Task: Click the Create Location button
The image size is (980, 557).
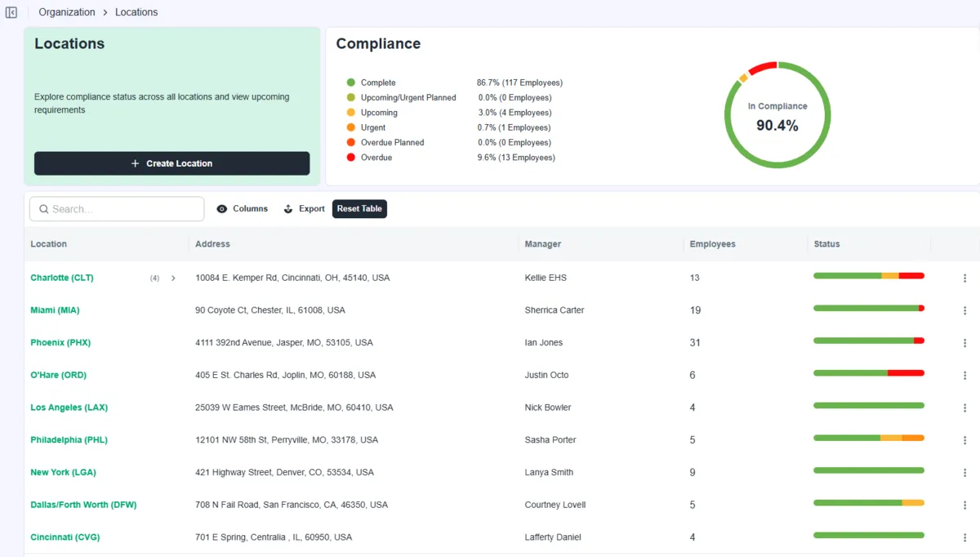Action: click(x=171, y=163)
